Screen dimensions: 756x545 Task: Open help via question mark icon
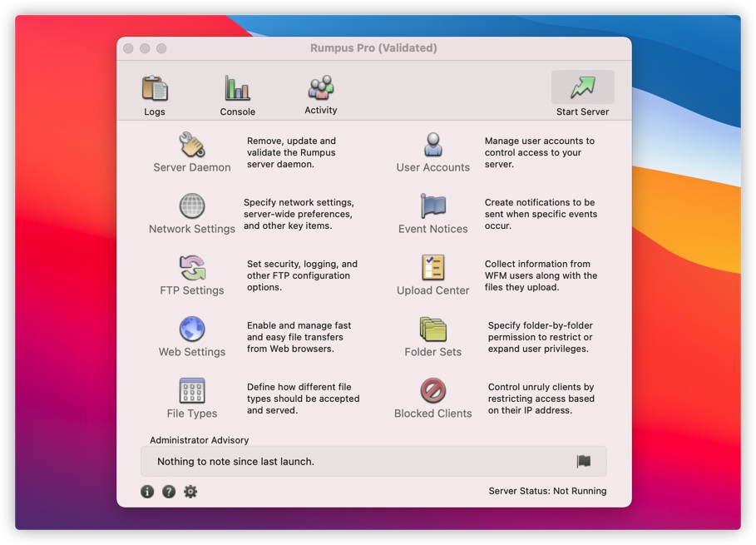169,492
